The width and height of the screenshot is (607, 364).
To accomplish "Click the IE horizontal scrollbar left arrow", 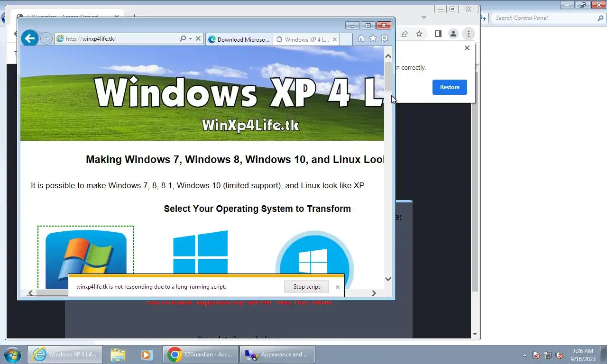I will tap(30, 293).
